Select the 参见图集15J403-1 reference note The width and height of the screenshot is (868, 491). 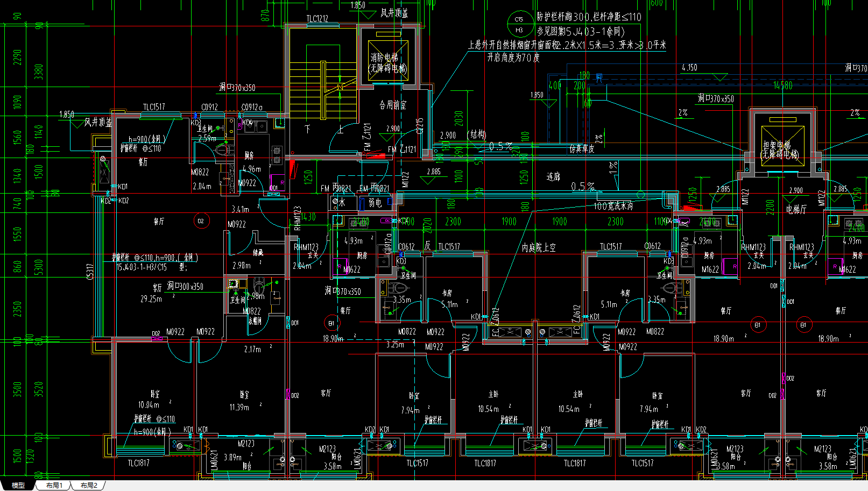pyautogui.click(x=581, y=31)
